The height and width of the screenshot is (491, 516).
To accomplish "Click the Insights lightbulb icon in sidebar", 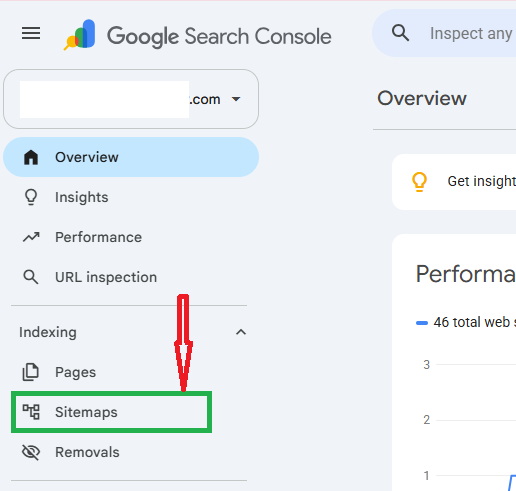I will [x=31, y=197].
